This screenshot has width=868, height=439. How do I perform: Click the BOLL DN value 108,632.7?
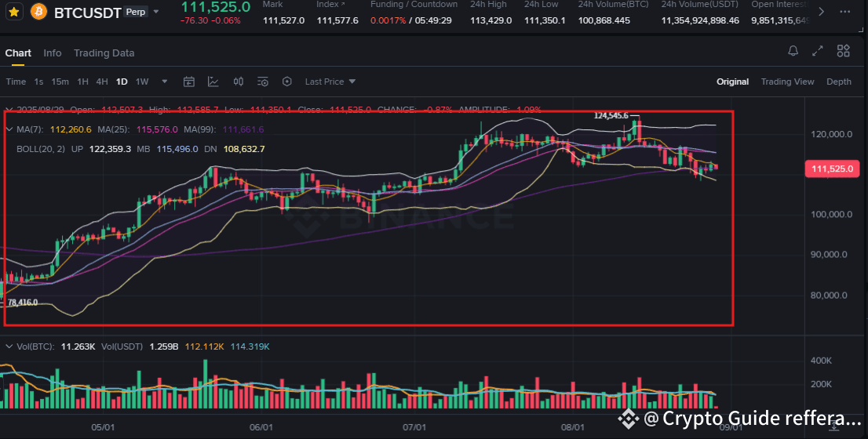[x=244, y=149]
